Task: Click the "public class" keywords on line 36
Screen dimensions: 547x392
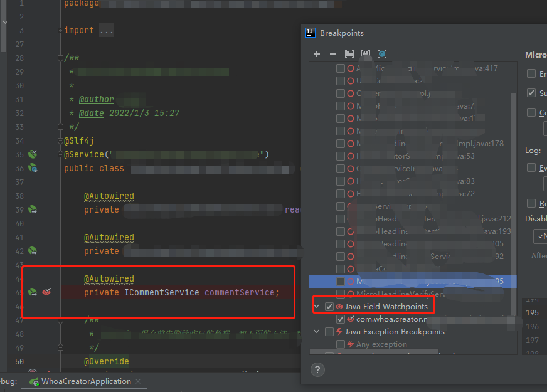Action: (x=94, y=168)
